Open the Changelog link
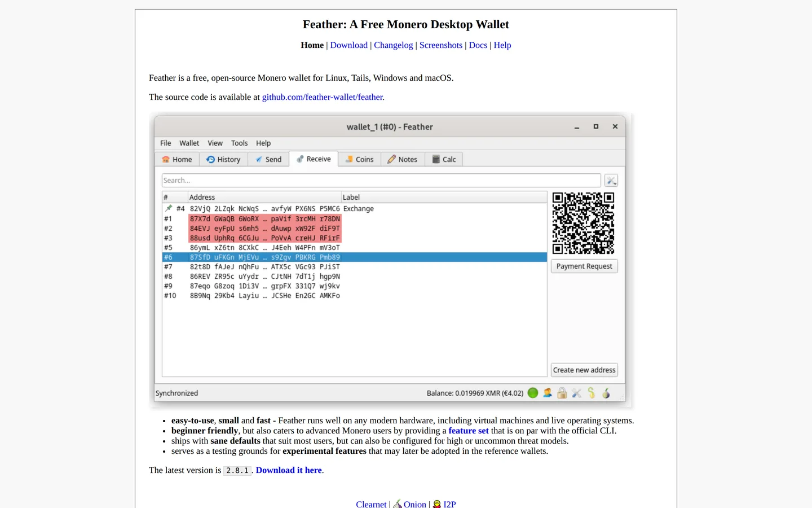The width and height of the screenshot is (812, 508). 394,45
